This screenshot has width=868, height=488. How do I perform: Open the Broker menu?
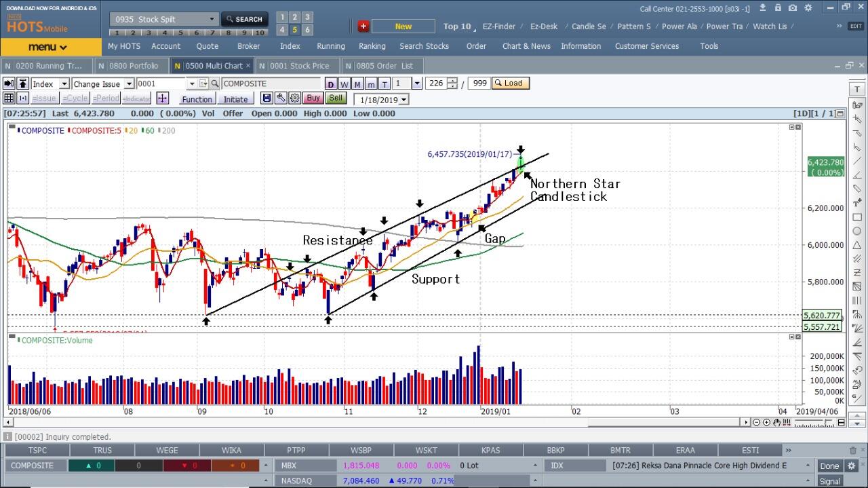(x=249, y=46)
